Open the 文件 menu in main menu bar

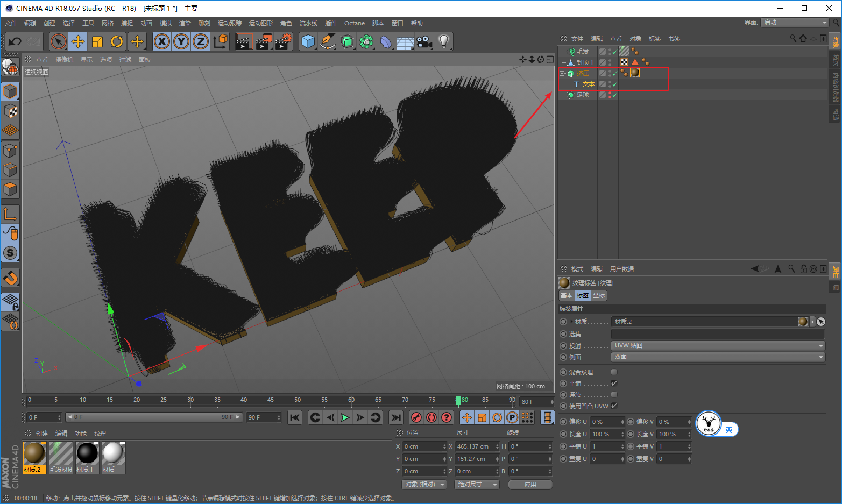pyautogui.click(x=11, y=23)
